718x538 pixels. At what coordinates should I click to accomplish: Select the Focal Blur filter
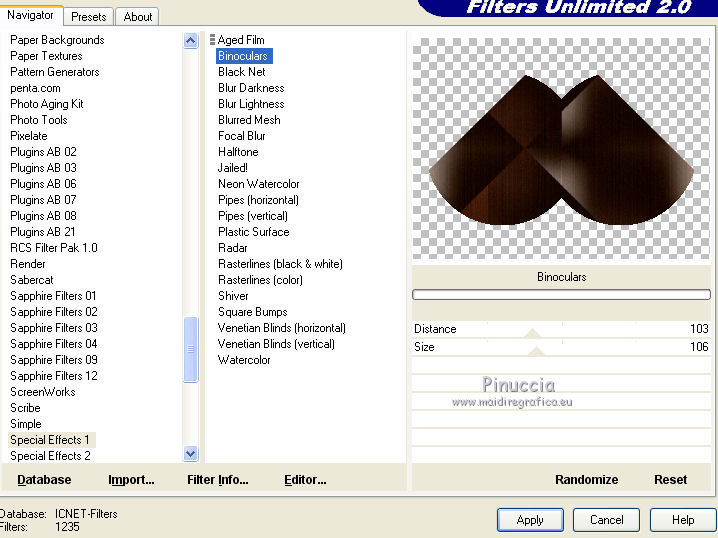pos(242,136)
